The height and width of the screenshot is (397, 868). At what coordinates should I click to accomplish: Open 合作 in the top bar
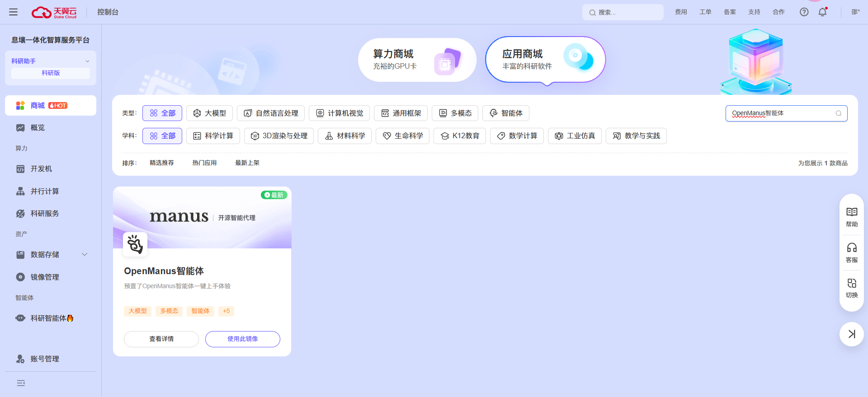pos(778,12)
